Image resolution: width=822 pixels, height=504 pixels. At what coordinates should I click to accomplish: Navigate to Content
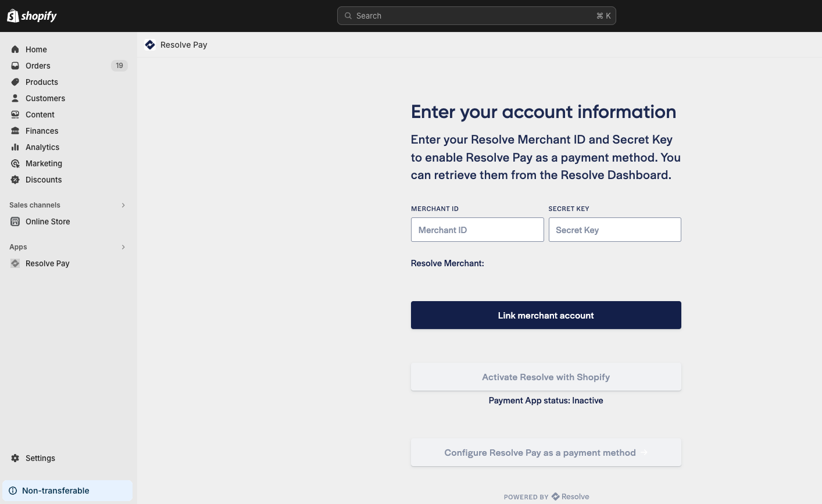(x=69, y=115)
